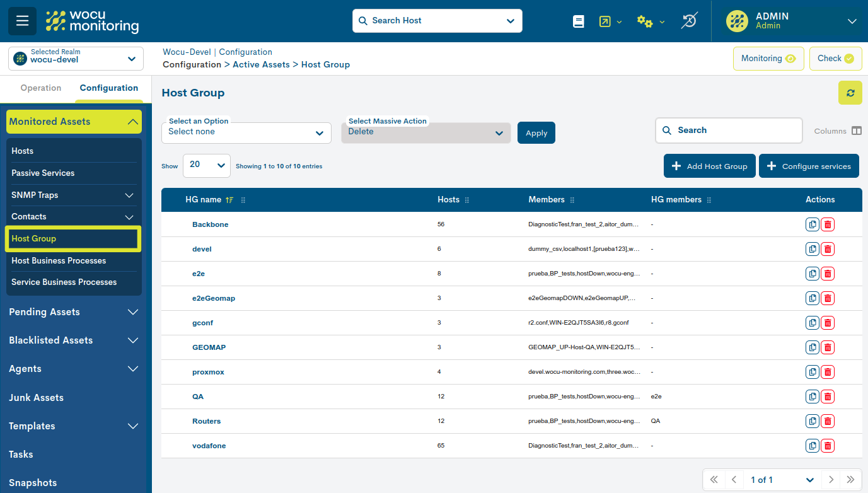The height and width of the screenshot is (493, 868).
Task: Expand the SNMP Traps submenu
Action: pos(129,195)
